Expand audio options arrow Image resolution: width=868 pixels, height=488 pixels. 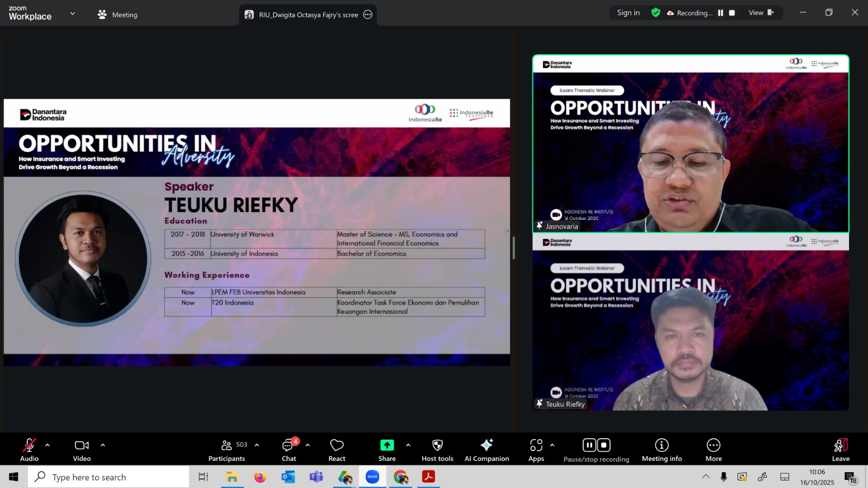click(48, 445)
